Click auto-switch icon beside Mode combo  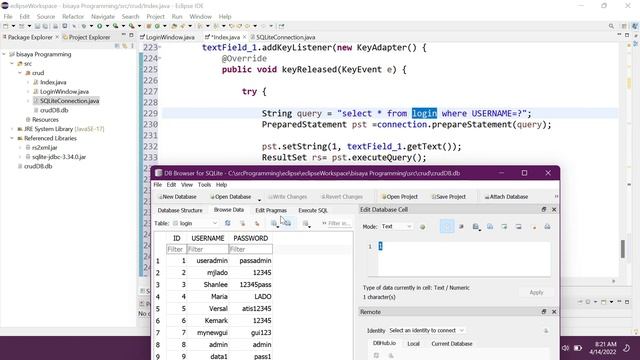[422, 227]
